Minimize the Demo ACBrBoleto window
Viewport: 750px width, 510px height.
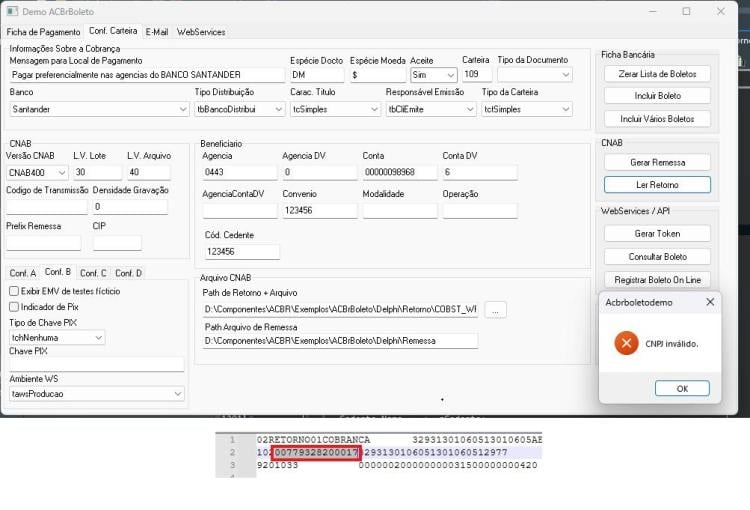click(653, 11)
